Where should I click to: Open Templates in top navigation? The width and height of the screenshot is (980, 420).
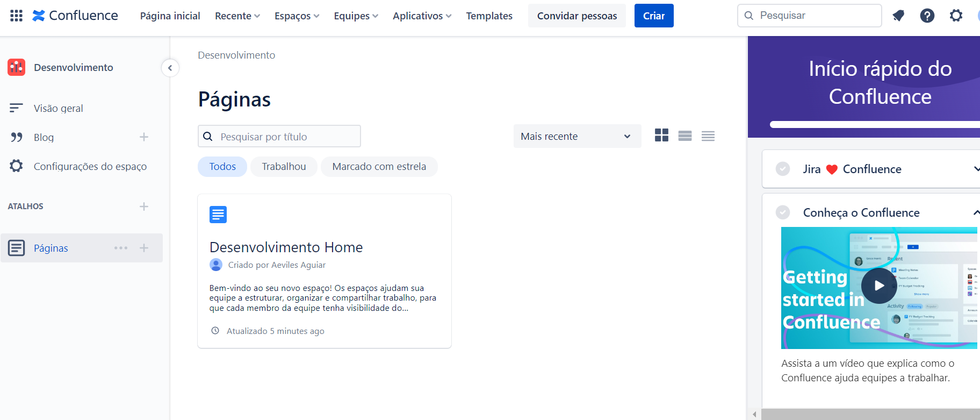point(489,16)
